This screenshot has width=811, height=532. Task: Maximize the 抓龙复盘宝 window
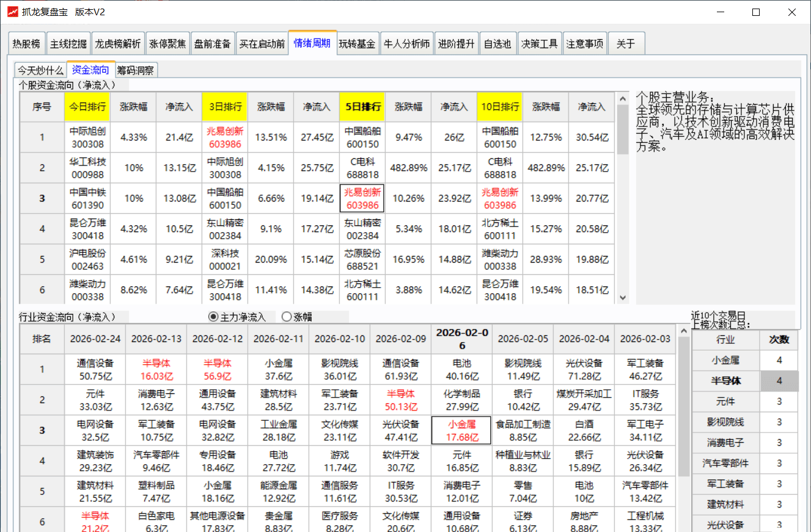(756, 12)
